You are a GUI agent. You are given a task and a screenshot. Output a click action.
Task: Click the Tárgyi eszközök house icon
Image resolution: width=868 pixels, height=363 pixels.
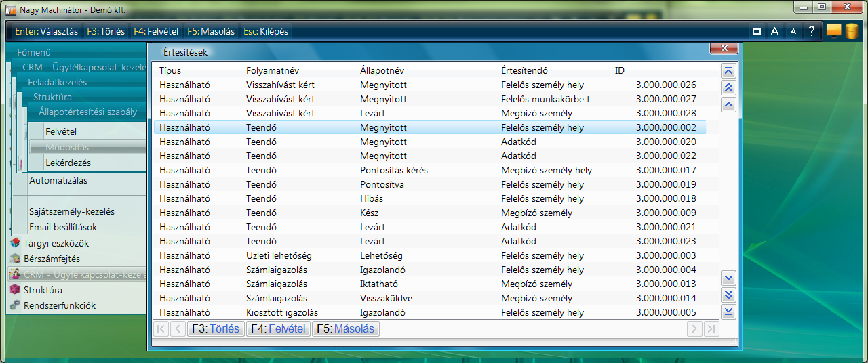[x=15, y=243]
